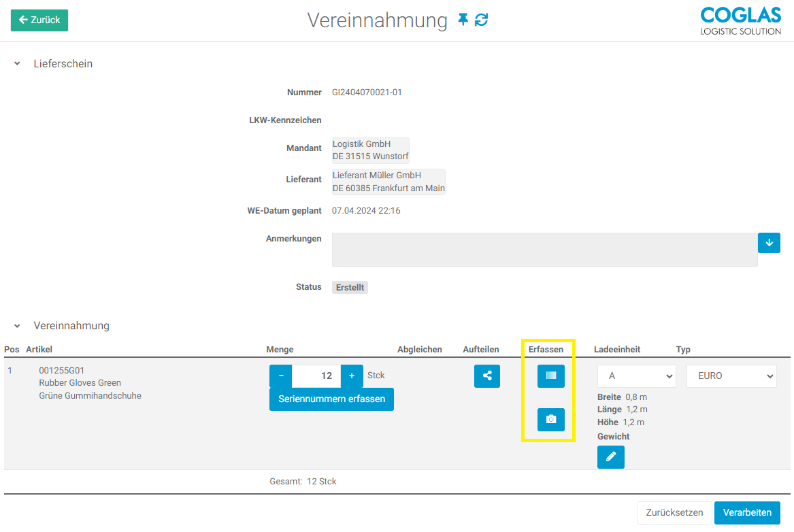Click the Aufteilen split icon

pyautogui.click(x=486, y=376)
